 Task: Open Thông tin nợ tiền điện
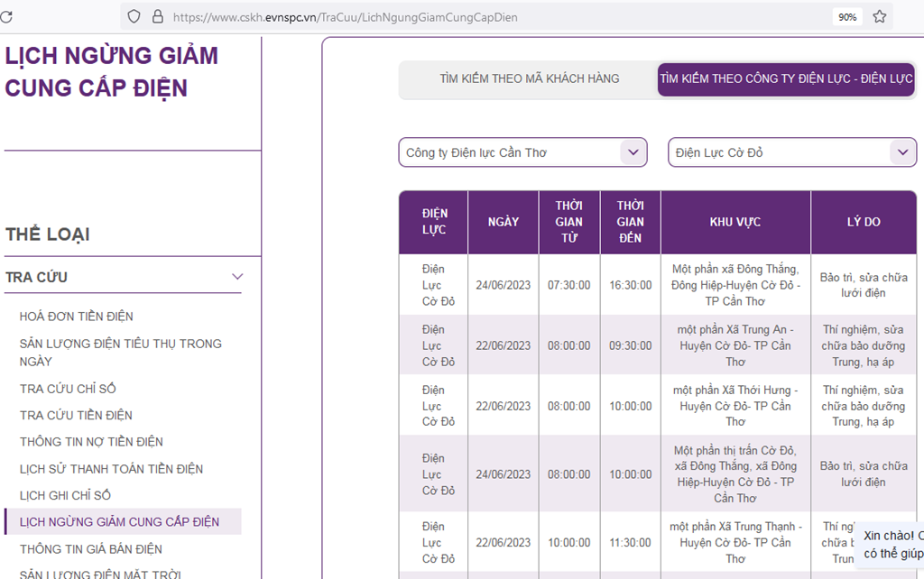click(91, 442)
